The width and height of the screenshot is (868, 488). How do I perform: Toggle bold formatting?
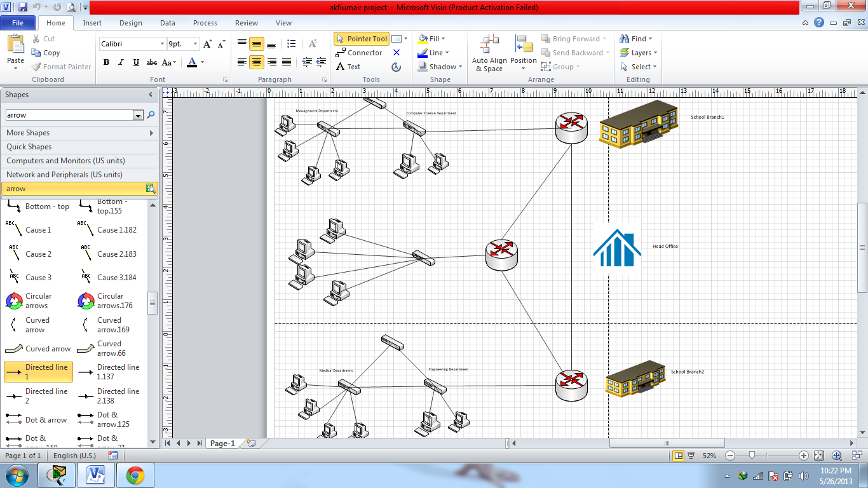coord(106,64)
